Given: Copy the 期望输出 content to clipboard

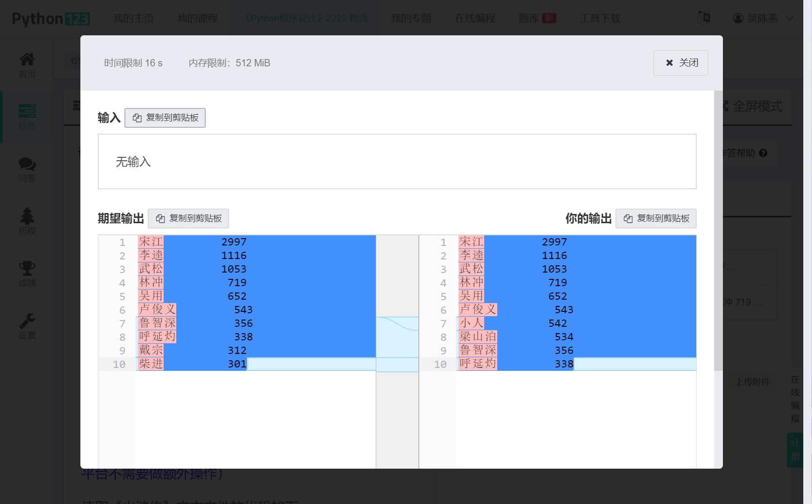Looking at the screenshot, I should [188, 218].
